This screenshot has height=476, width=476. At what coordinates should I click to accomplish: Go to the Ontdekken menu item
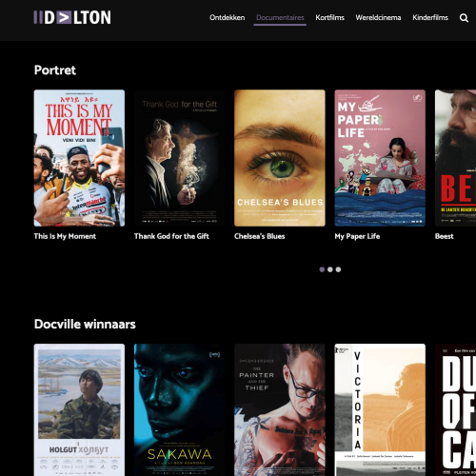point(227,17)
